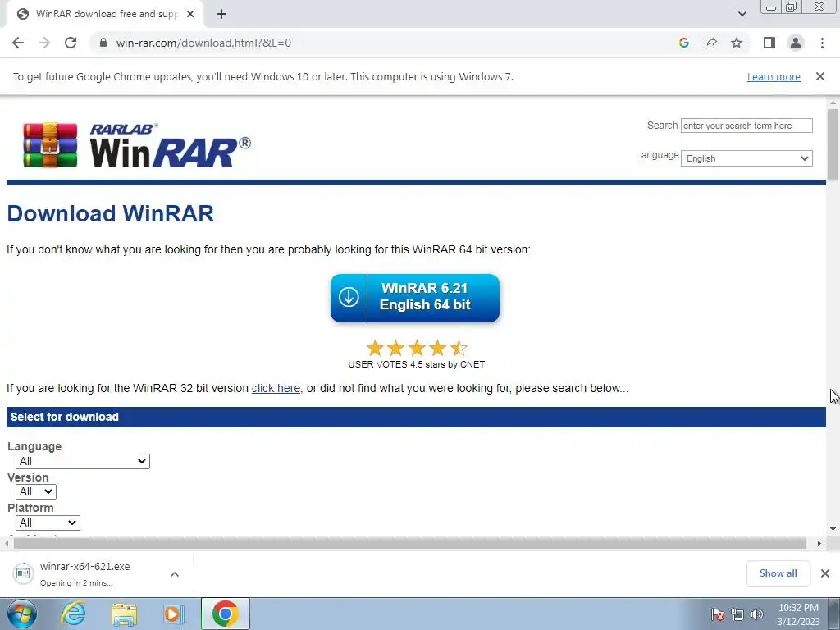This screenshot has width=840, height=630.
Task: Follow the 'click here' 32 bit link
Action: [x=276, y=388]
